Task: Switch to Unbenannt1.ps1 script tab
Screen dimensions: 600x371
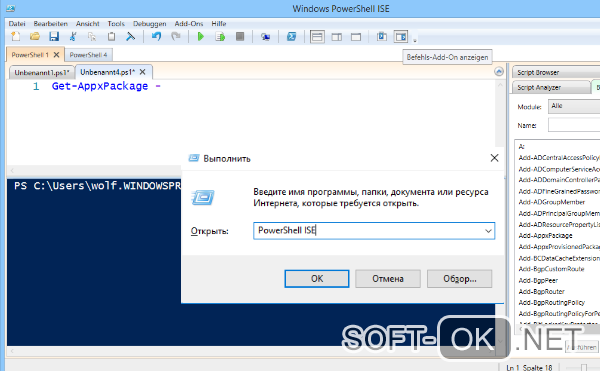Action: click(42, 72)
